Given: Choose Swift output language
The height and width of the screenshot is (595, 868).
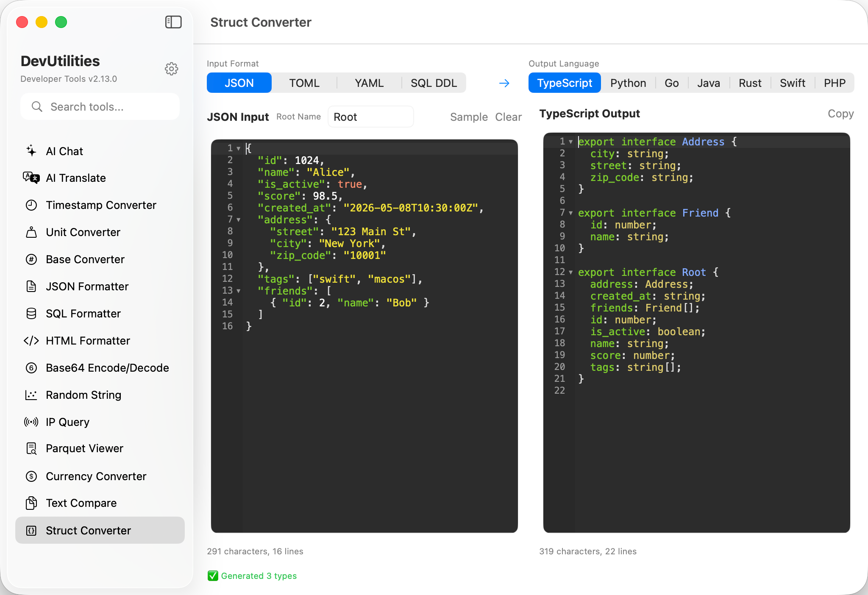Looking at the screenshot, I should click(793, 83).
